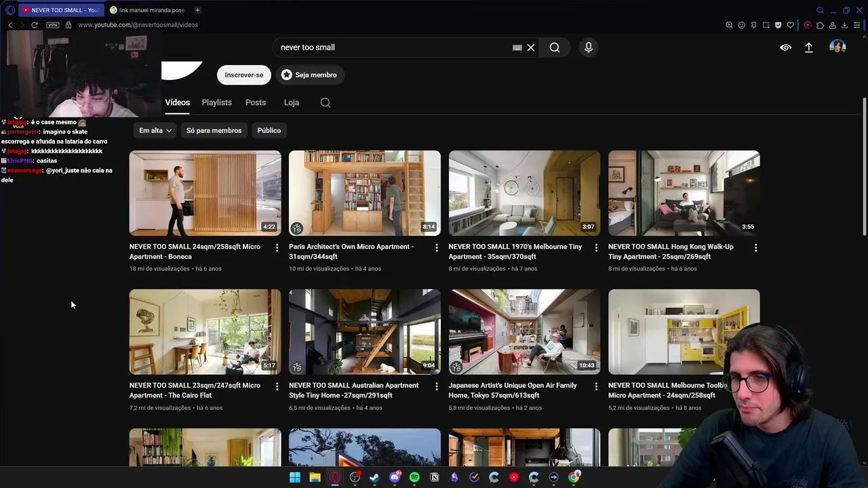Open options menu for 24sqm Boneca video
Image resolution: width=868 pixels, height=488 pixels.
click(x=277, y=248)
